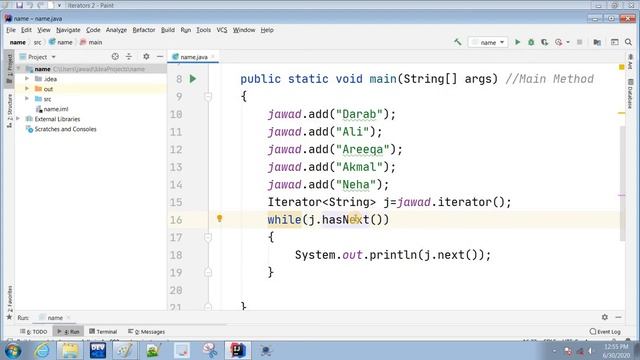Expand the src folder
Viewport: 640px width, 360px height.
pos(27,98)
